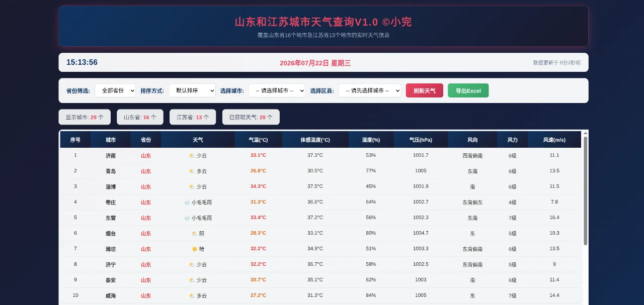Click wind direction 西南偏南

click(472, 156)
